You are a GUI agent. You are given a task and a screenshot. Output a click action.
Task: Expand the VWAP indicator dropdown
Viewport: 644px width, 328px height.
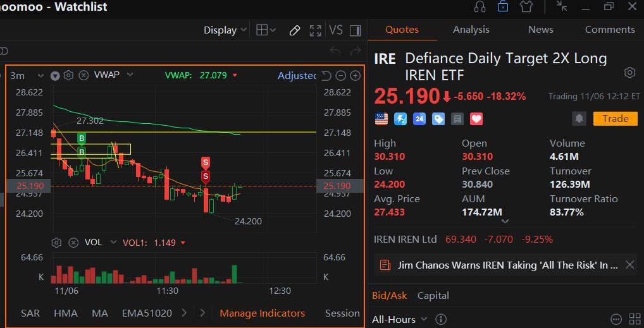[x=130, y=75]
